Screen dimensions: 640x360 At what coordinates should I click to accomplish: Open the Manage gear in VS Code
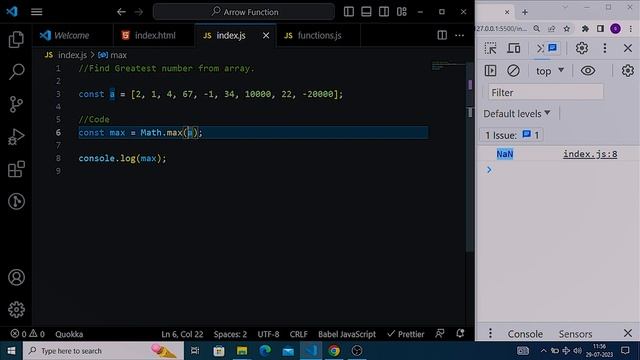[16, 309]
